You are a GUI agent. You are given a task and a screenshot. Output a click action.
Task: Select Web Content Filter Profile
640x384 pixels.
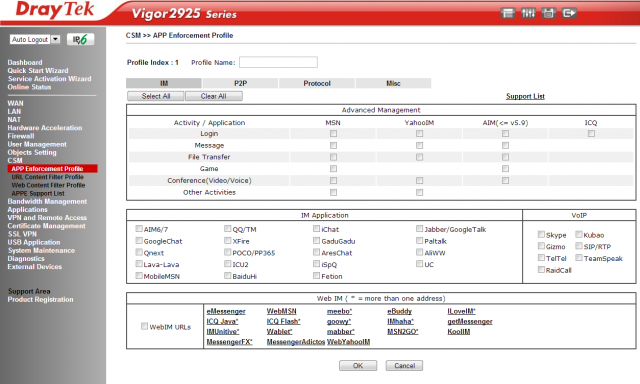click(48, 185)
